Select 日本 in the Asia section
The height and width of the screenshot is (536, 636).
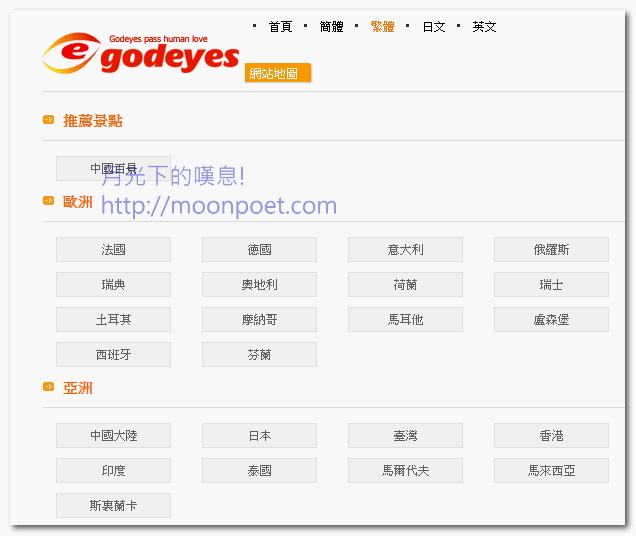(x=259, y=435)
